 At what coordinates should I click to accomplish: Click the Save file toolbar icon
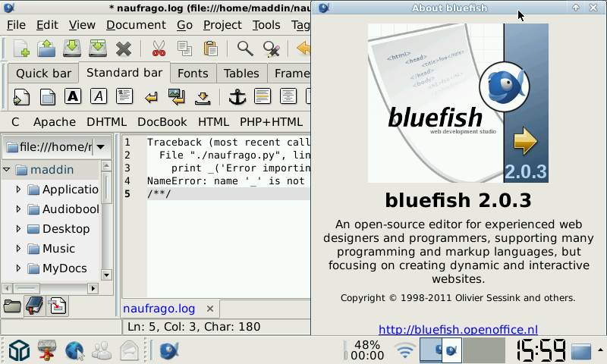coord(72,49)
